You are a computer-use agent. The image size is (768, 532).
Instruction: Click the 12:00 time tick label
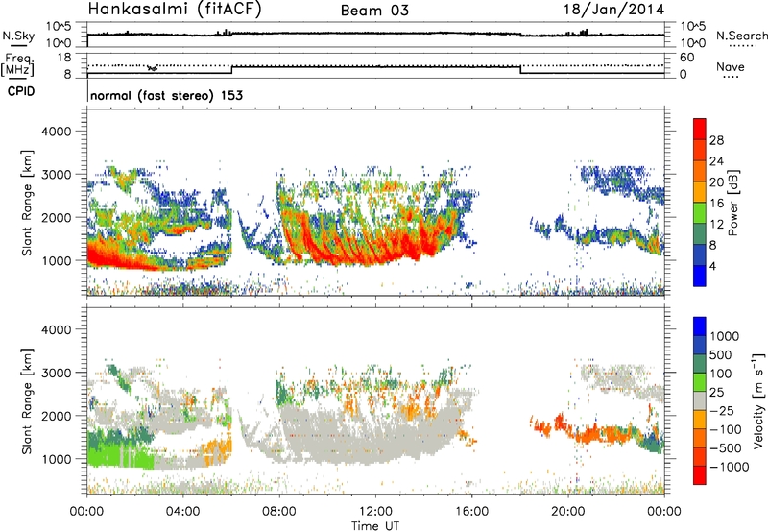pos(375,512)
